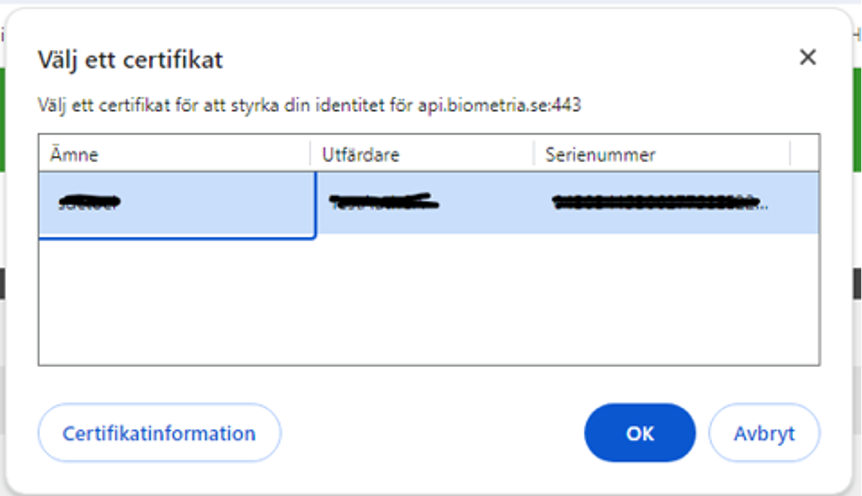
Task: Click the green page strip behind the dialog's left edge
Action: 3,100
